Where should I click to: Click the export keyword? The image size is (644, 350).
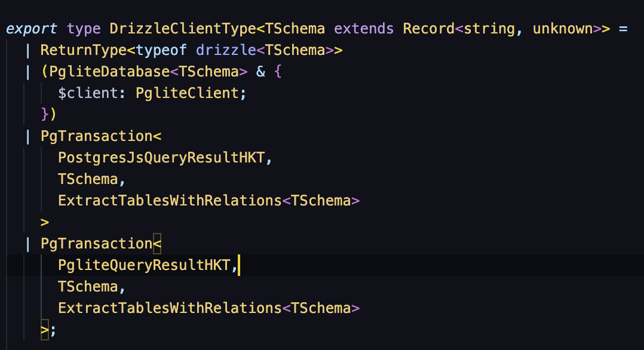32,29
